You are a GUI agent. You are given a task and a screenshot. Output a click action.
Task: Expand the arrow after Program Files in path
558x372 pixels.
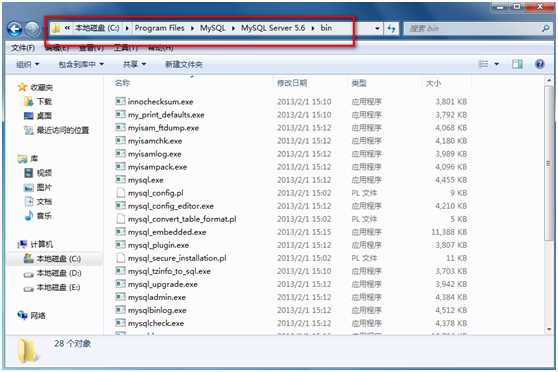point(192,28)
